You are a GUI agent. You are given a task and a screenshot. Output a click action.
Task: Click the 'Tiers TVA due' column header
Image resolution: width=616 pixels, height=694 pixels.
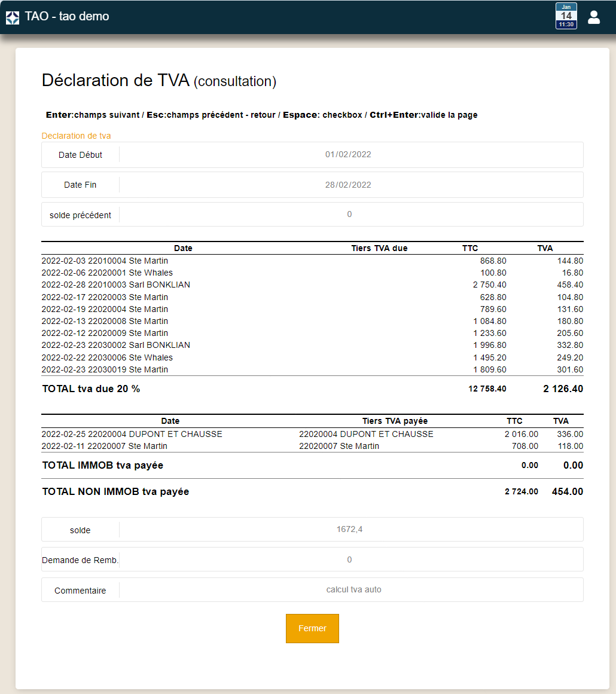pyautogui.click(x=378, y=247)
